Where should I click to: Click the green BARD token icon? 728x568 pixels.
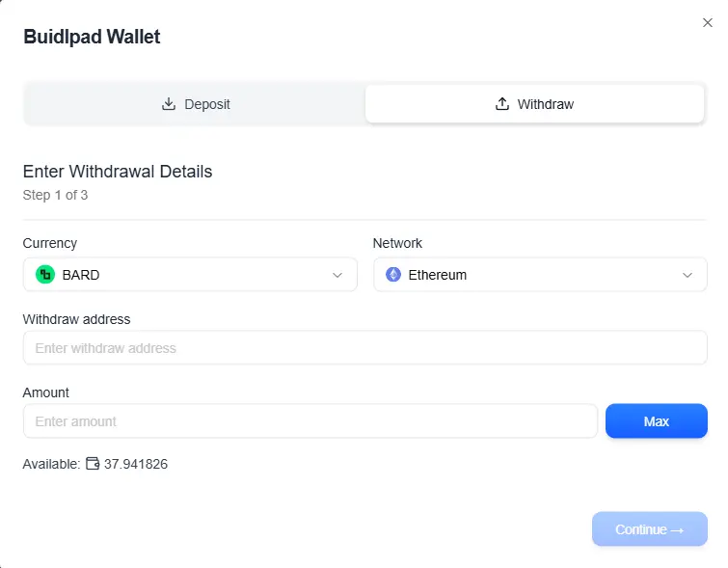click(x=45, y=275)
